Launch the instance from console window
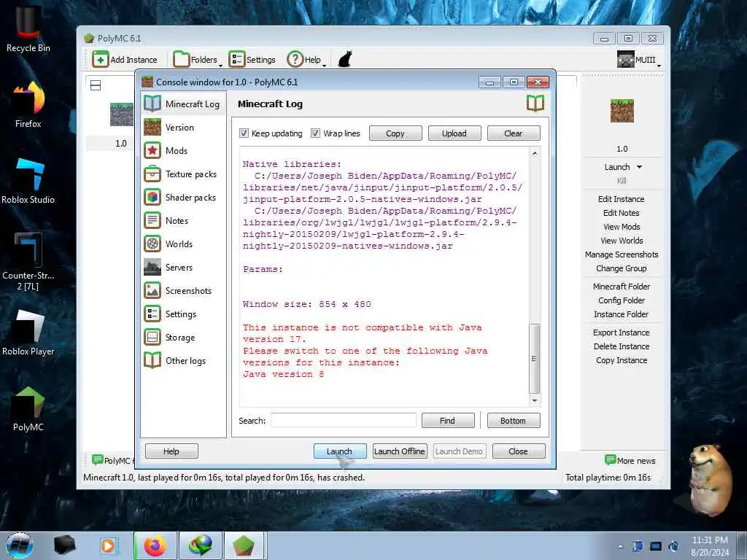The image size is (747, 560). point(340,451)
